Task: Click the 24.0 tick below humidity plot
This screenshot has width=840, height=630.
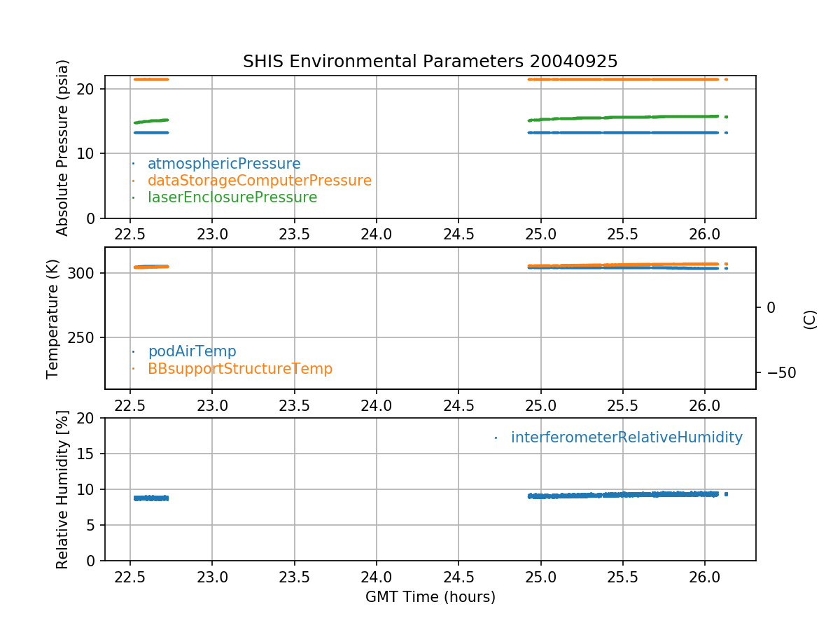Action: [x=377, y=575]
